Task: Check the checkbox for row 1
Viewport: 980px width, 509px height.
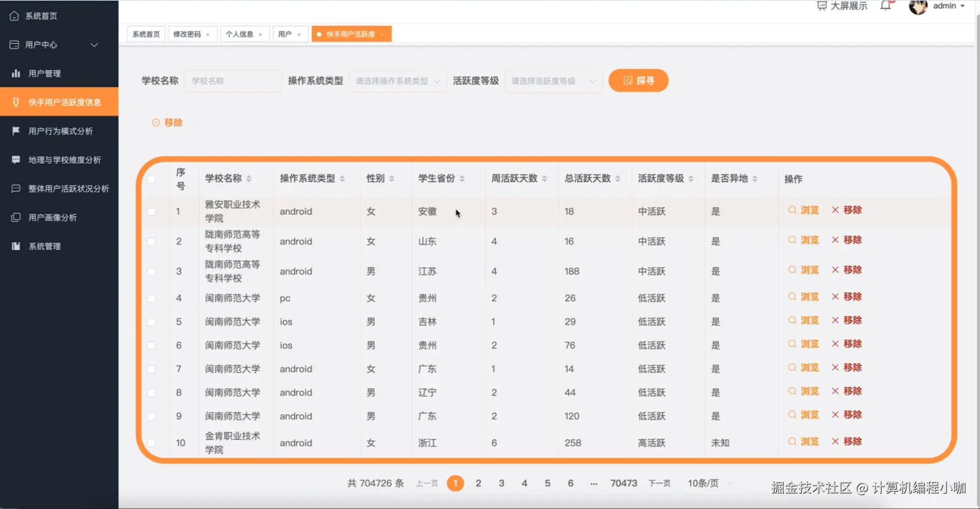Action: coord(151,211)
